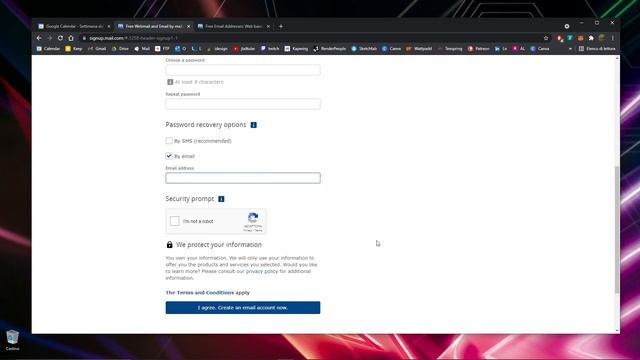Open the Canva bookmark beside AL
640x360 pixels.
coord(540,49)
